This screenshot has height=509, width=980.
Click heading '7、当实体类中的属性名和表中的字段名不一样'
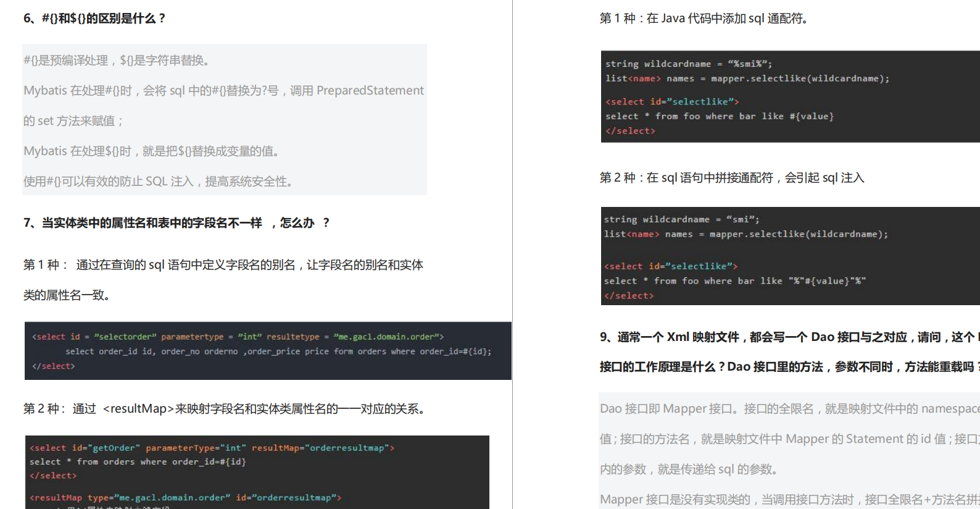coord(177,223)
